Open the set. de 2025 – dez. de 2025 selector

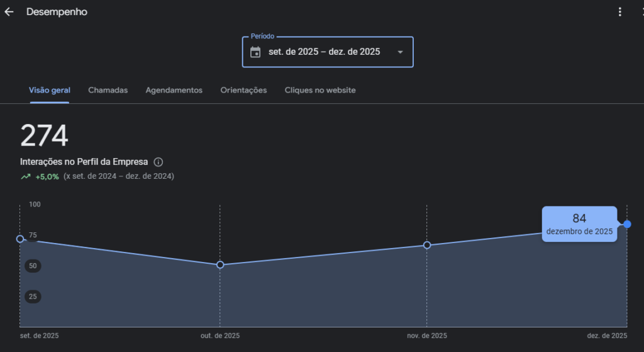324,52
